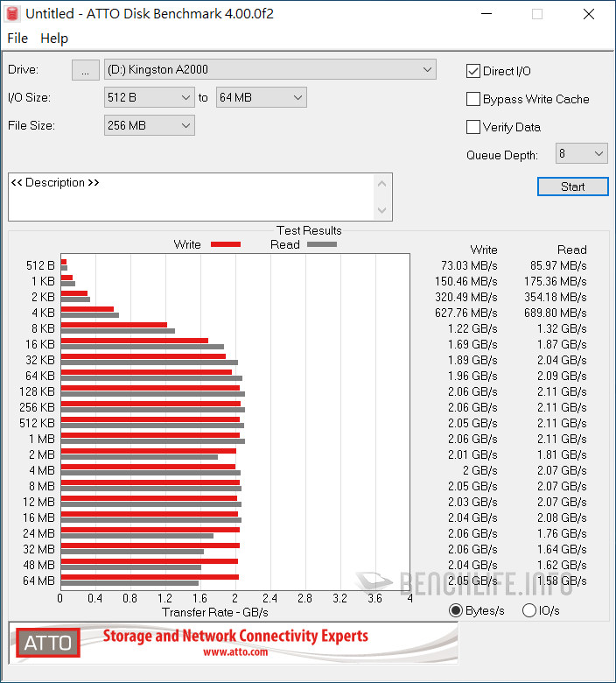This screenshot has width=616, height=683.
Task: Click the 1.76 GB/s read result
Action: pyautogui.click(x=562, y=533)
